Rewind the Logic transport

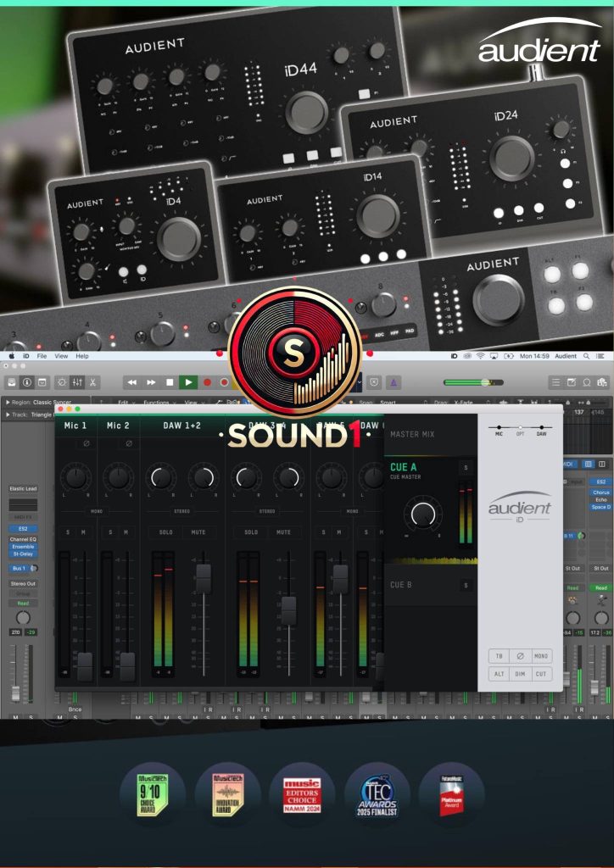click(x=131, y=382)
